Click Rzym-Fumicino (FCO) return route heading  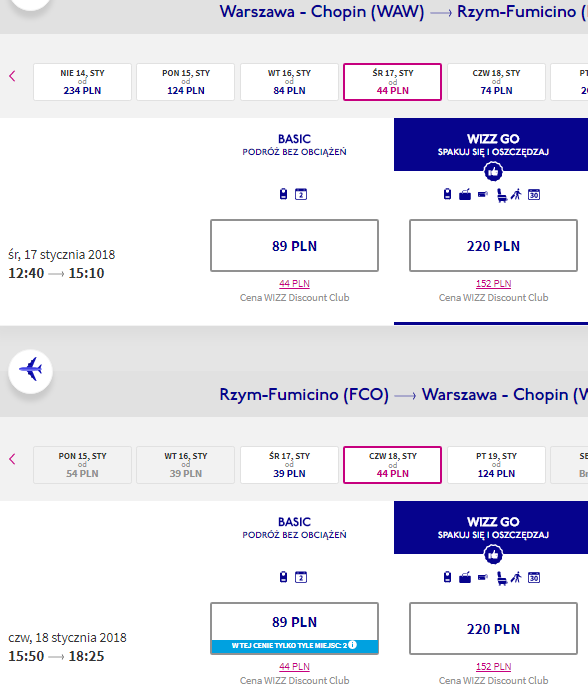point(304,394)
